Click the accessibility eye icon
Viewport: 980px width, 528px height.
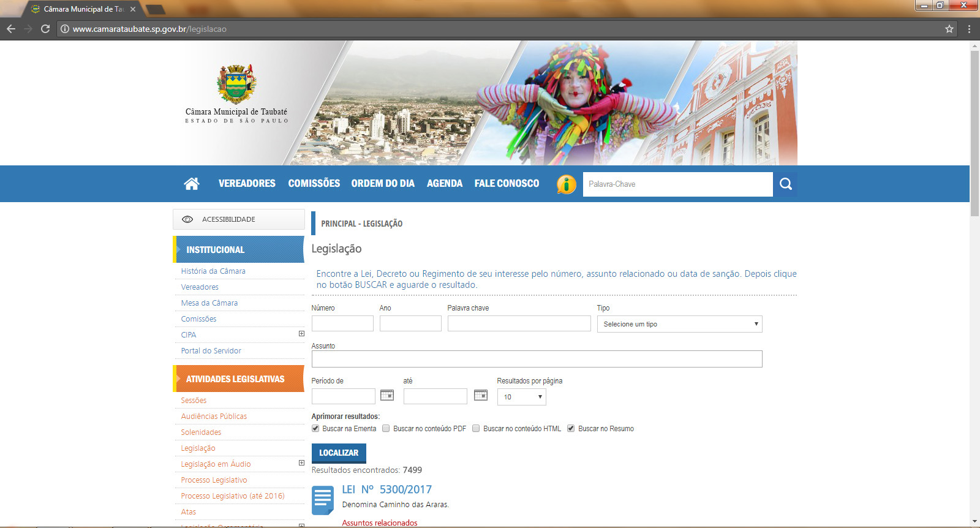187,219
